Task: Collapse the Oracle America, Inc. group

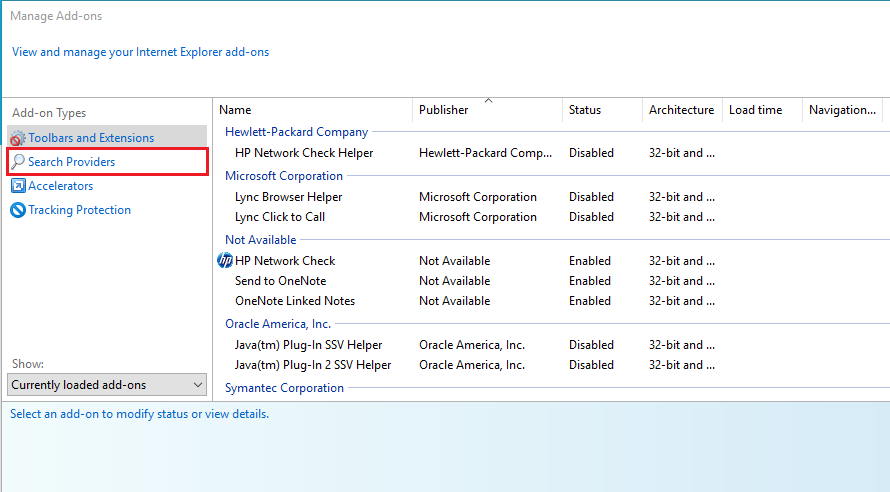Action: (x=278, y=323)
